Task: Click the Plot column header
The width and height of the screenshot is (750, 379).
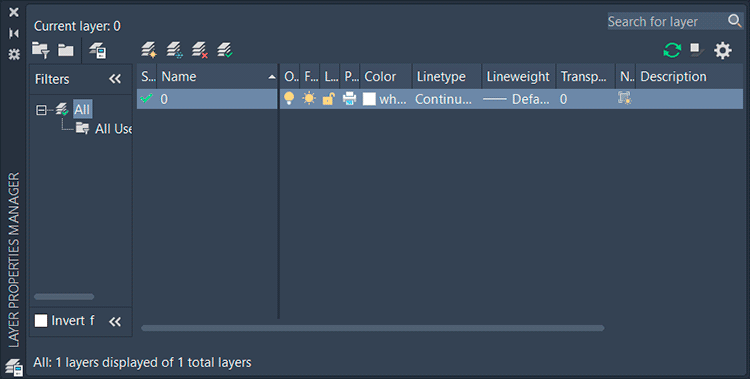Action: tap(350, 77)
